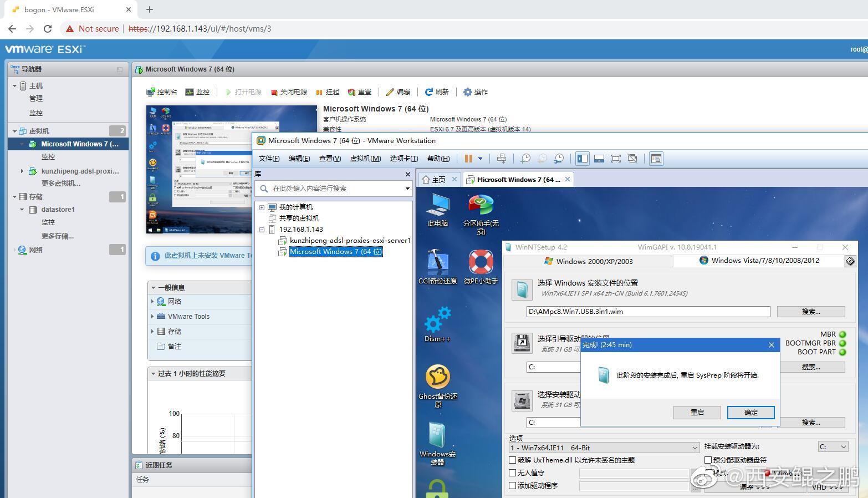Click the take snapshot clock icon
The image size is (868, 498).
[x=525, y=159]
